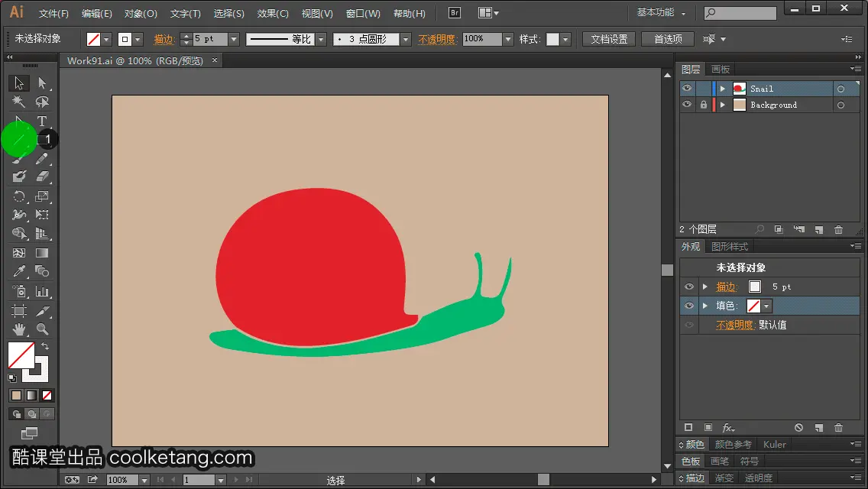Expand the Background layer

coord(722,105)
